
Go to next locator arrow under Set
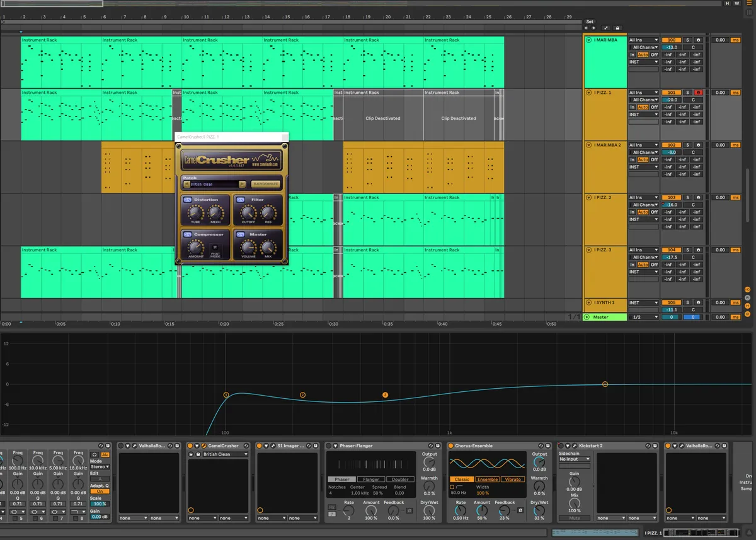tap(593, 28)
